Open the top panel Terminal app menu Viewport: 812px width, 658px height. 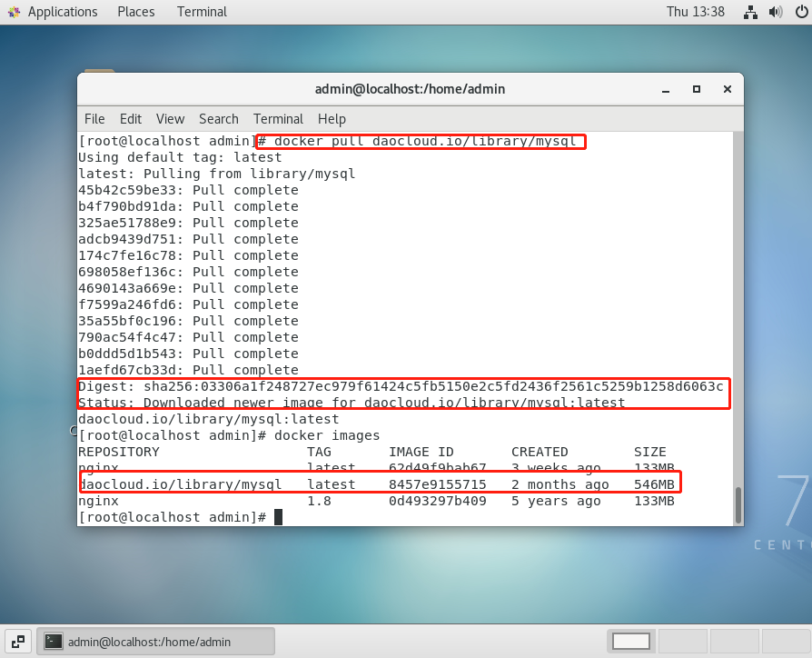point(202,12)
